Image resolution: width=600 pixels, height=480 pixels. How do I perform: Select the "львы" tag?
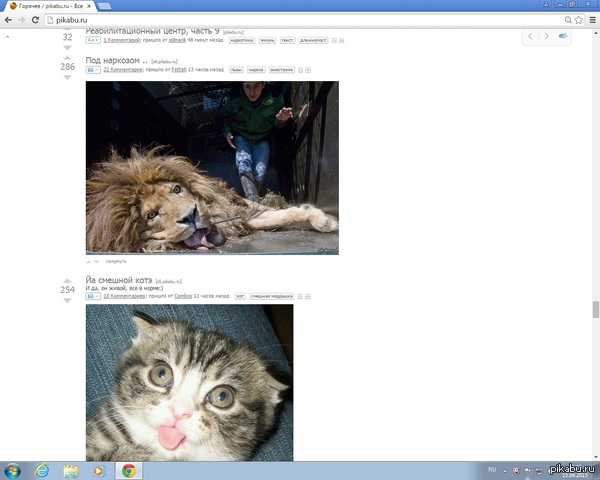point(236,70)
